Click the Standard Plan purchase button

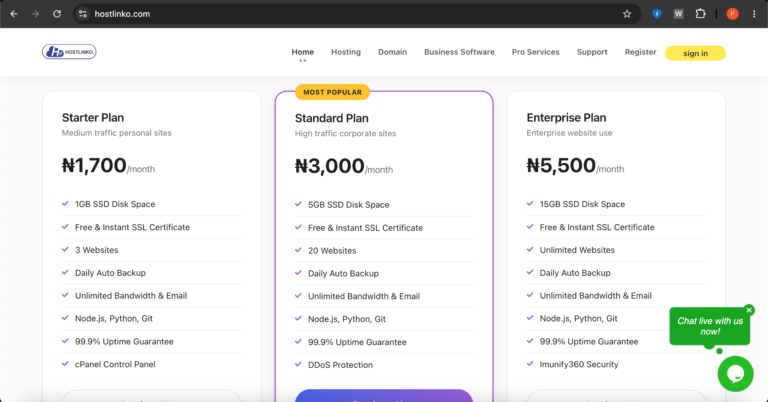coord(384,396)
